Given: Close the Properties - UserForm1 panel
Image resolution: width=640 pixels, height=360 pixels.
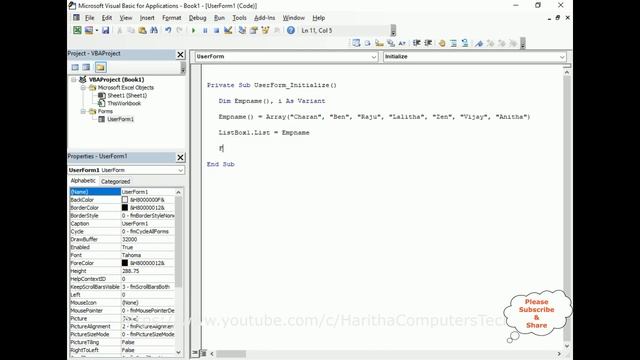Looking at the screenshot, I should [180, 157].
